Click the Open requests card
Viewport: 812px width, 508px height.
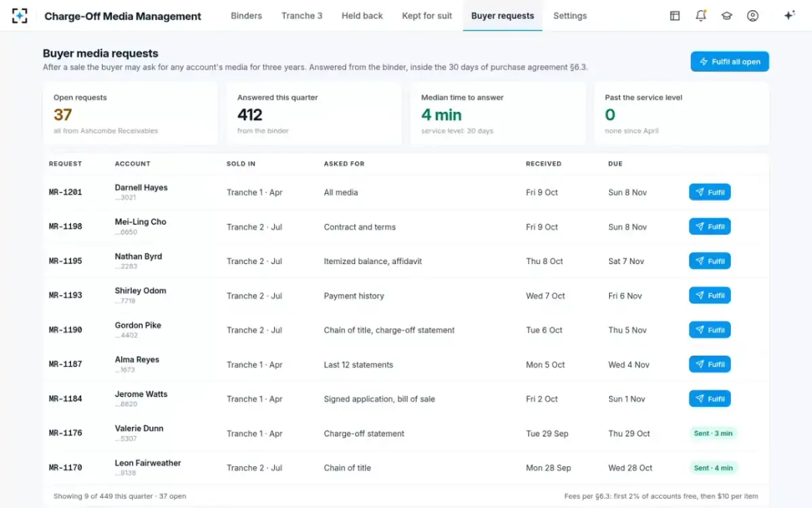point(131,114)
